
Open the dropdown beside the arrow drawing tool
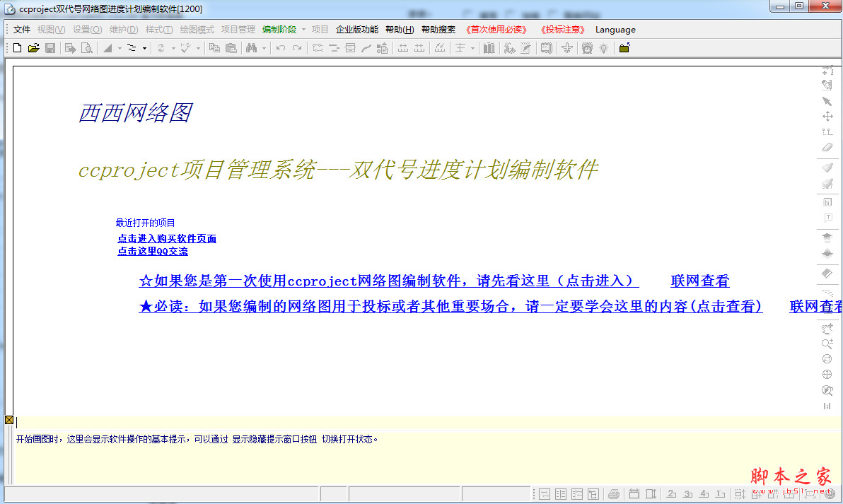(119, 47)
